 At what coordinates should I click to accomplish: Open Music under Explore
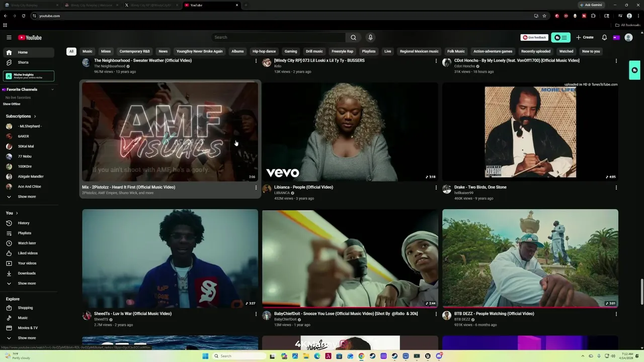click(x=28, y=318)
